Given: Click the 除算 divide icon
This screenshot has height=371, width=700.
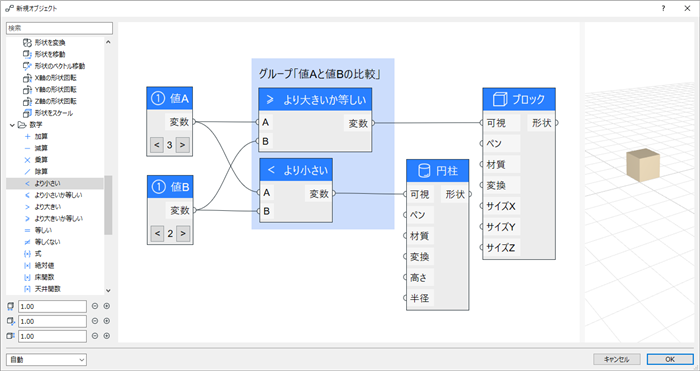Looking at the screenshot, I should 27,171.
